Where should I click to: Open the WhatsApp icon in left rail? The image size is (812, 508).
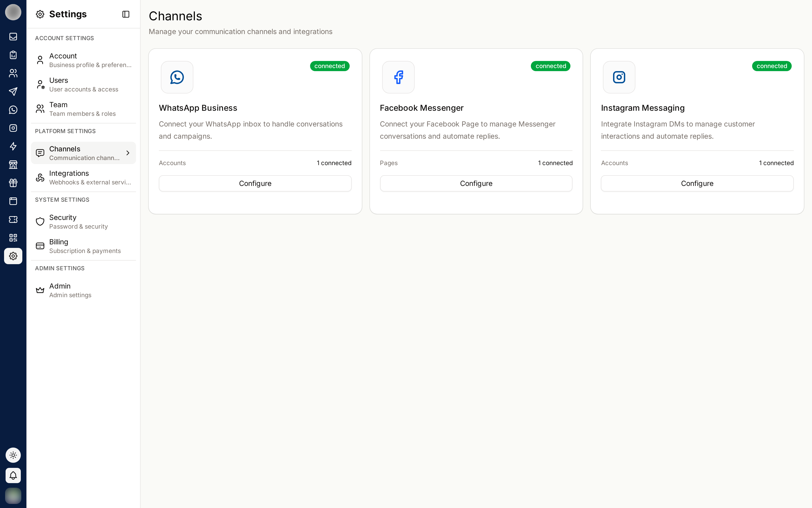pos(13,110)
